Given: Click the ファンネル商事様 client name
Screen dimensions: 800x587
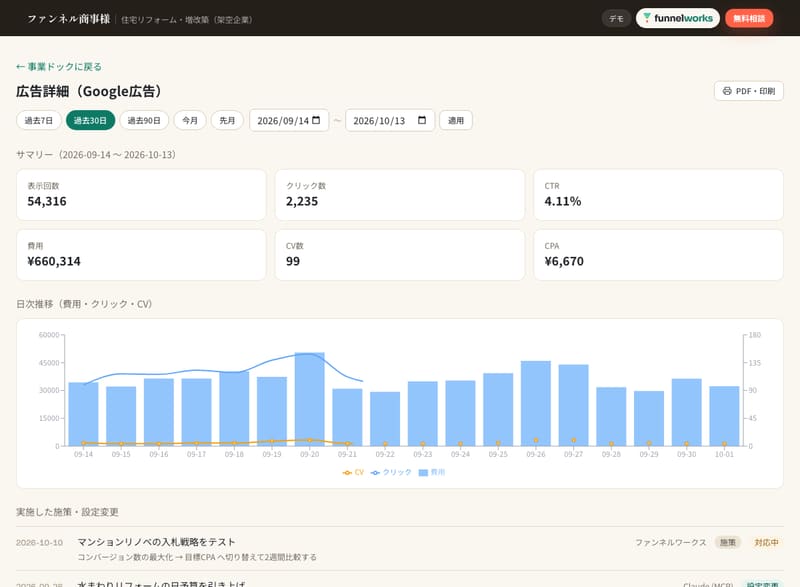Looking at the screenshot, I should (x=69, y=19).
